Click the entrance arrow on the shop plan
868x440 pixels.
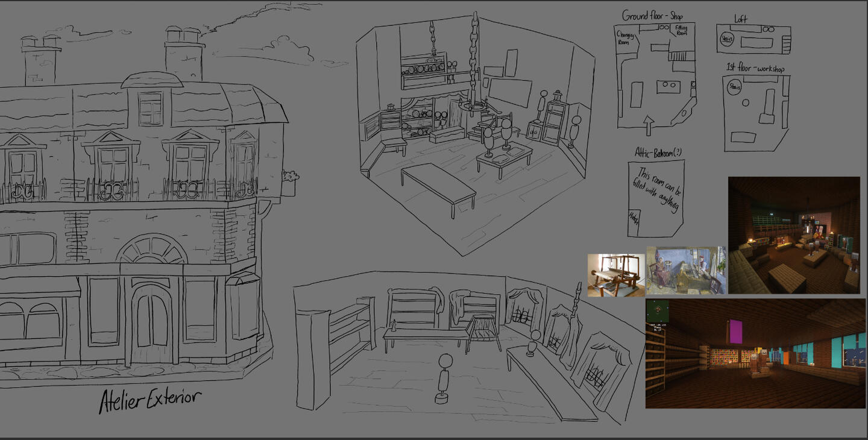648,122
